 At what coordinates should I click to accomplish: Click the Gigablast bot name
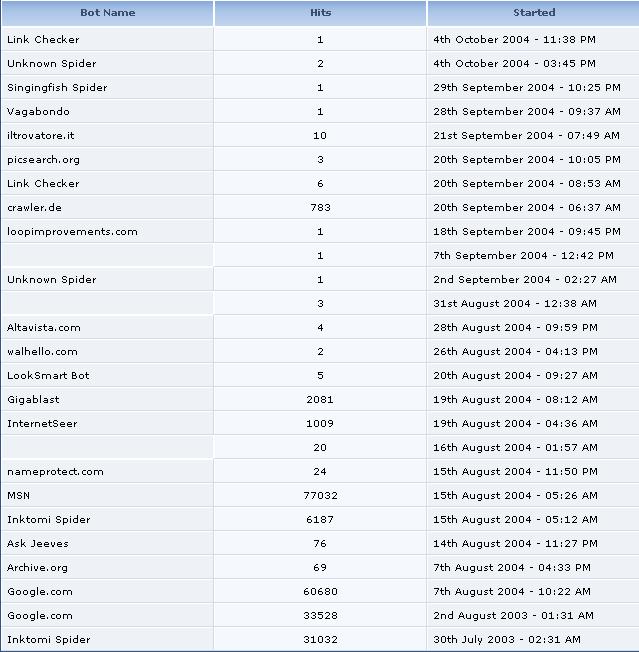[x=33, y=400]
